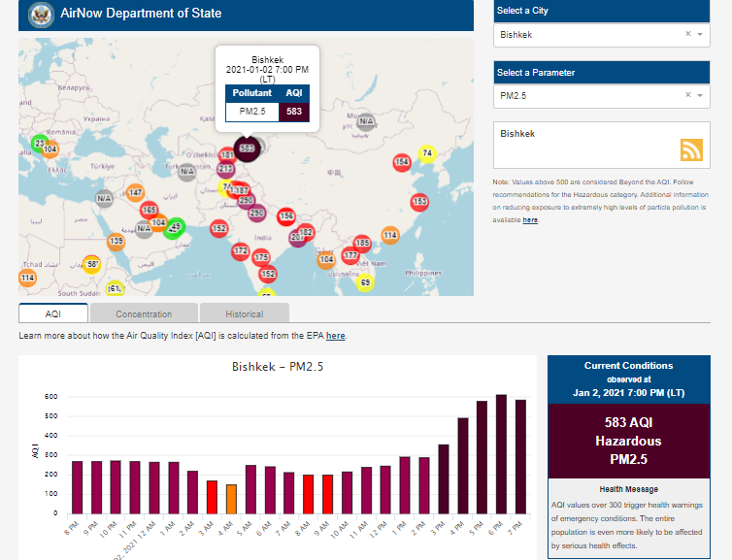Screen dimensions: 732x560
Task: Click the green 23 map marker
Action: pyautogui.click(x=40, y=143)
